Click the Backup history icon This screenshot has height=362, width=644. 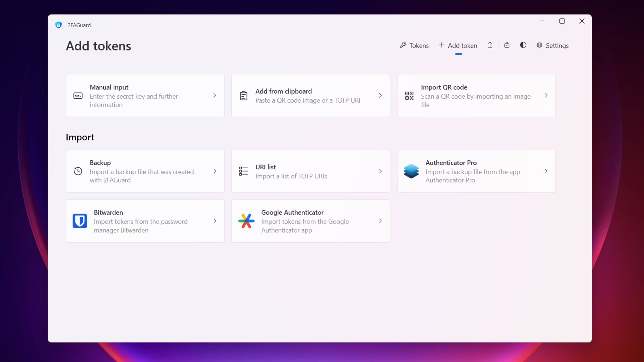(78, 171)
